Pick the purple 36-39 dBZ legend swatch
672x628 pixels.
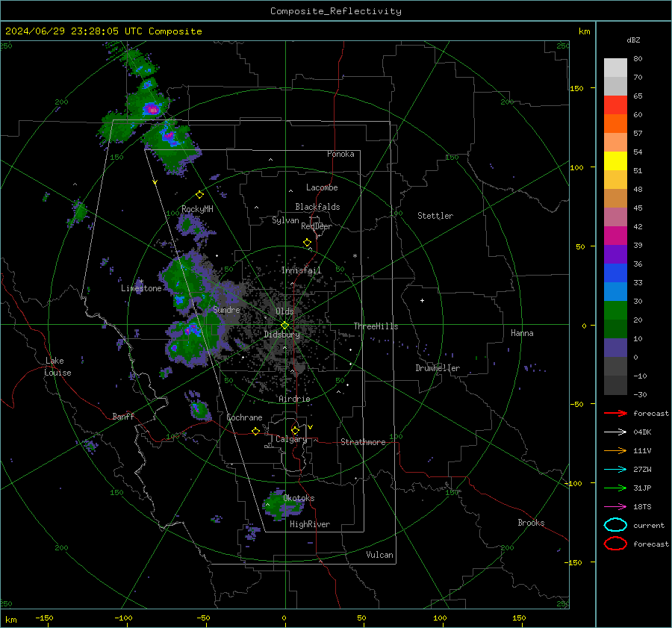pyautogui.click(x=615, y=255)
